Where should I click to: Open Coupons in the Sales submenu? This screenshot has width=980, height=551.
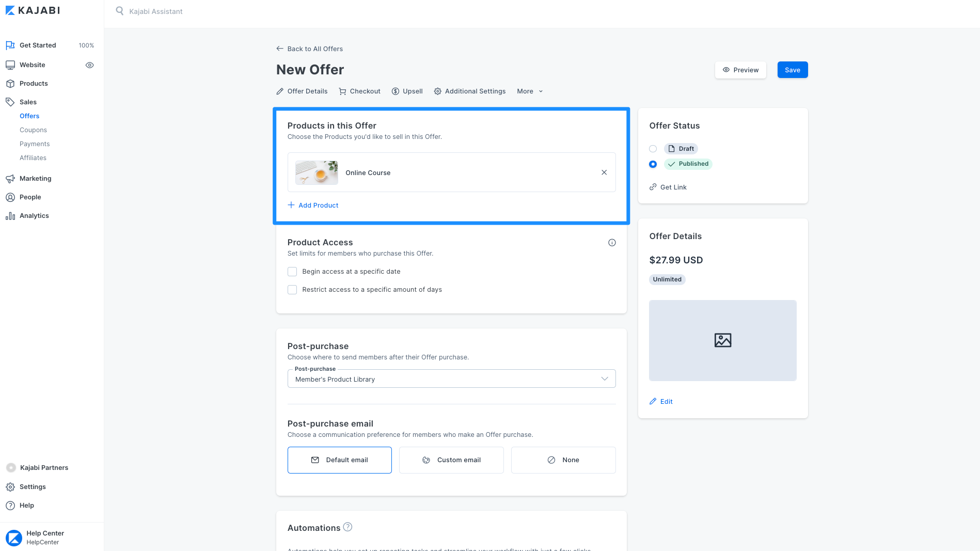33,130
